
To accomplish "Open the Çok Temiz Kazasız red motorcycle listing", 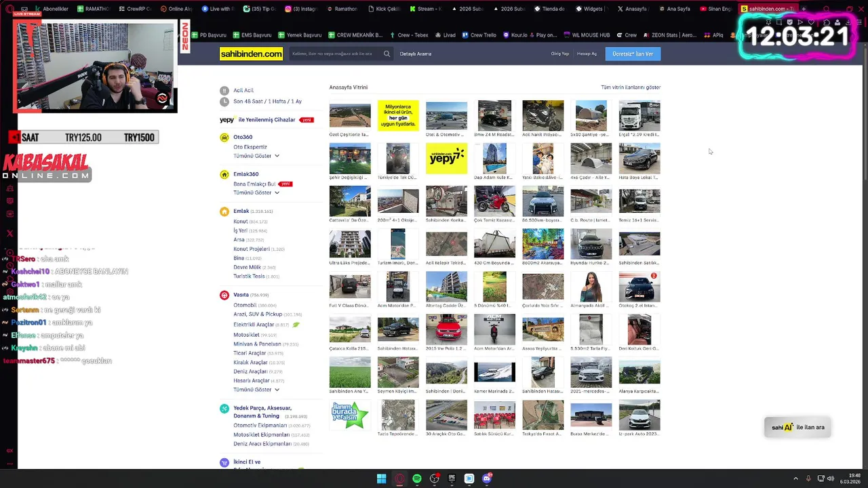I will (494, 201).
